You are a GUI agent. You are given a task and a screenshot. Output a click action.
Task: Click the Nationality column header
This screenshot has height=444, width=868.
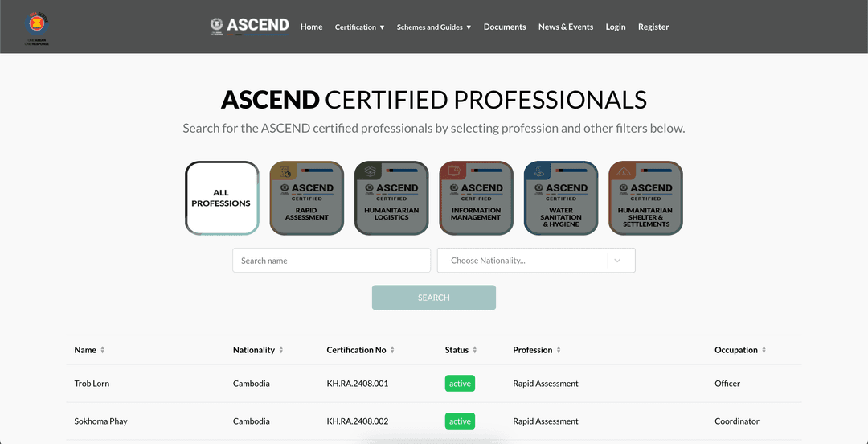(x=254, y=350)
